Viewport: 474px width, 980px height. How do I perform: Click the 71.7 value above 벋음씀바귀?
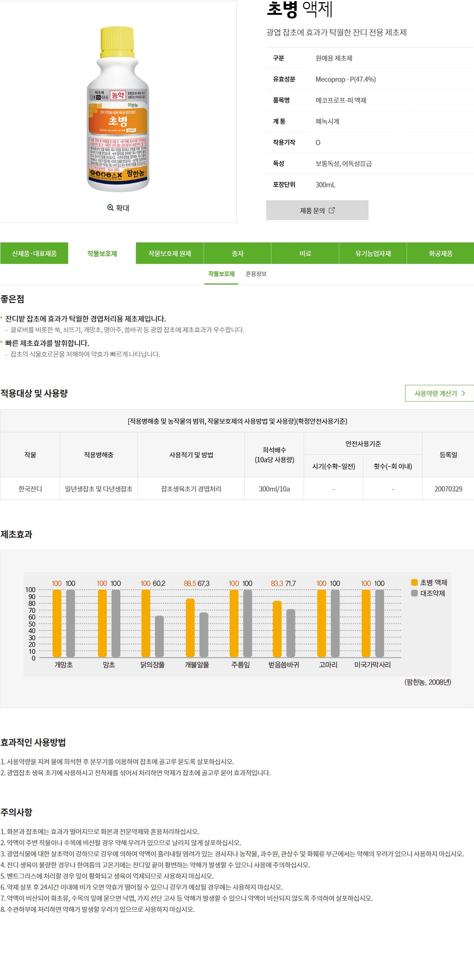(290, 583)
